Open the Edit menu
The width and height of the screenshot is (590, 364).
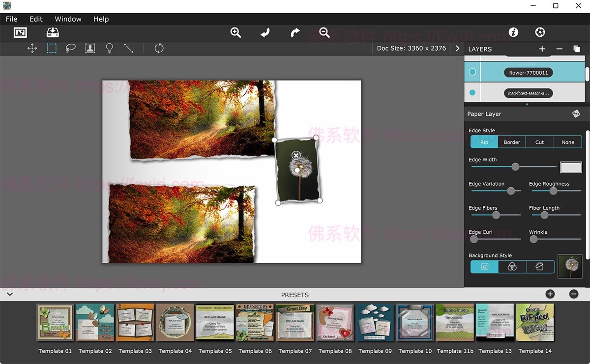pyautogui.click(x=35, y=19)
